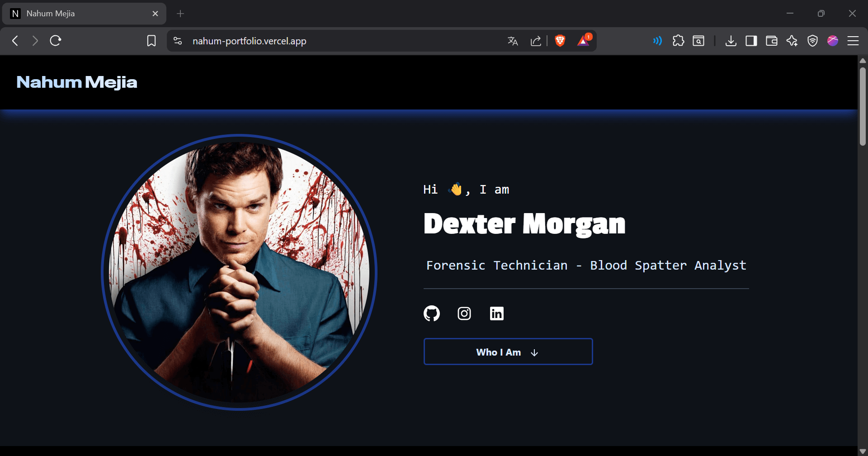
Task: Open the GitHub profile icon
Action: click(431, 313)
